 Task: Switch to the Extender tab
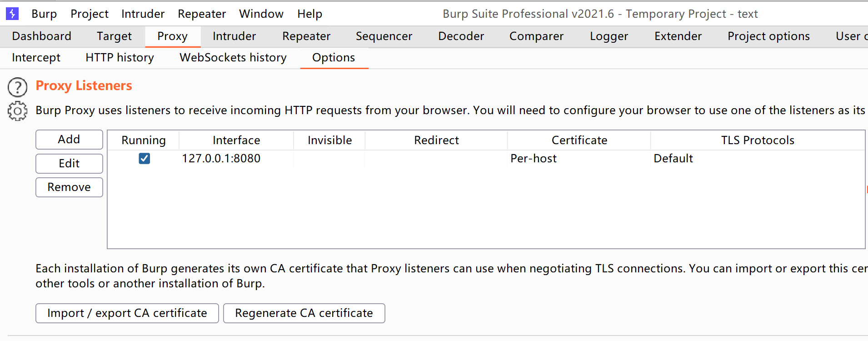coord(678,36)
